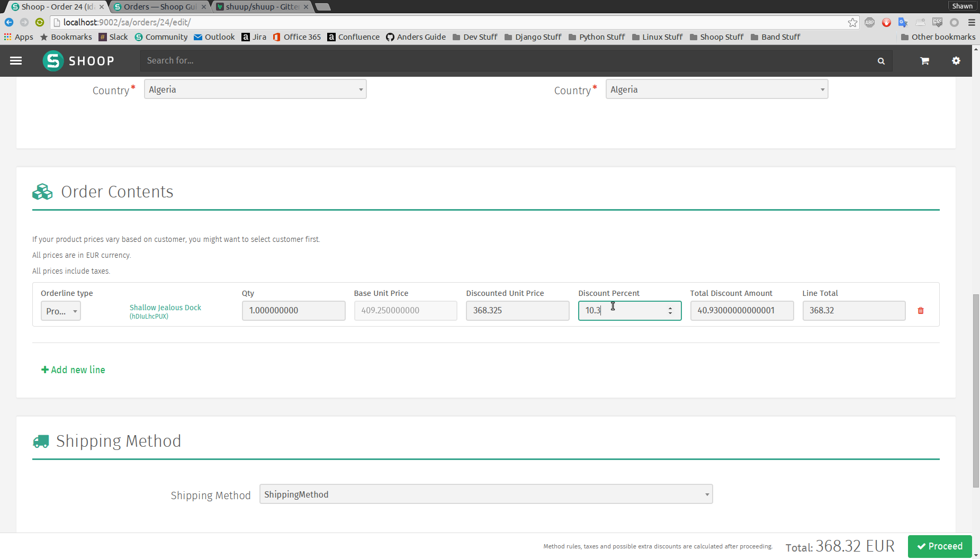Open the Python Stuff bookmarks folder

(597, 37)
